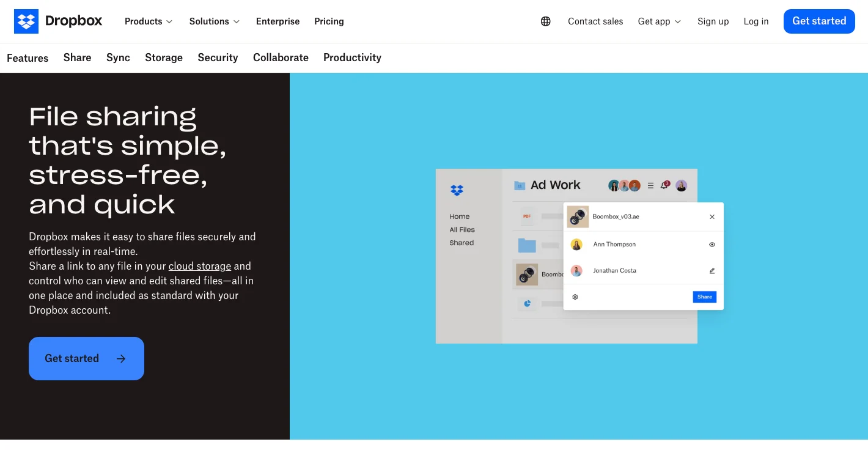The width and height of the screenshot is (868, 450).
Task: Close the Boombox_v03.ae share dialog
Action: click(712, 217)
